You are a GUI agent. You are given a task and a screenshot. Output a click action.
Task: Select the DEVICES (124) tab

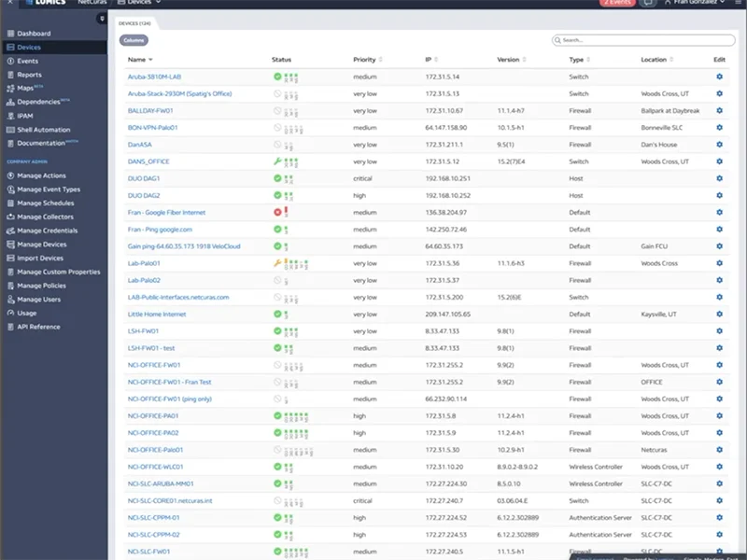click(x=134, y=23)
